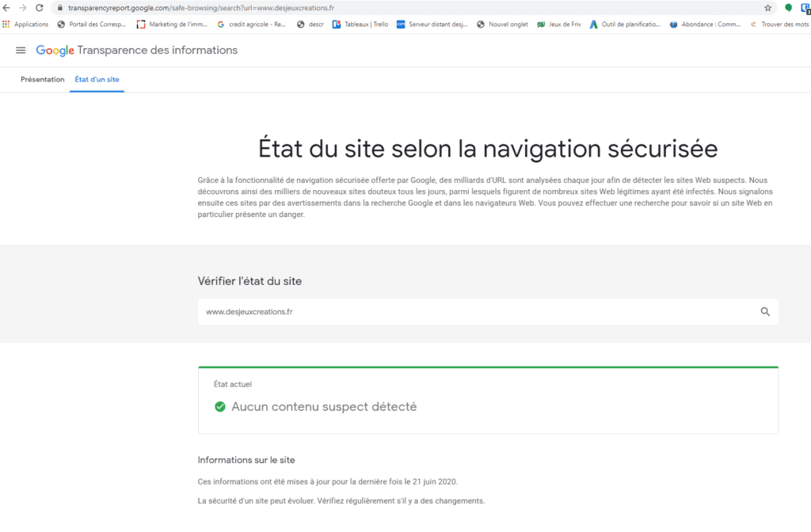Go back with the browser back arrow
Screen dimensions: 811x532
coord(6,8)
